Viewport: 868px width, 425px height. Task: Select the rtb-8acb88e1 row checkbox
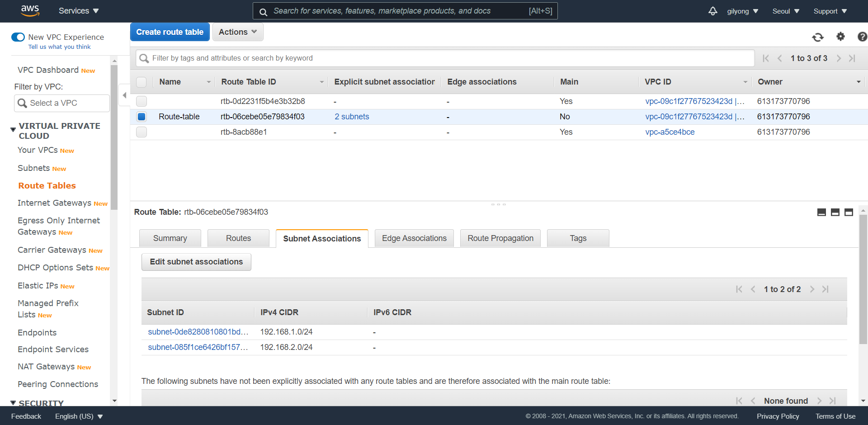tap(142, 132)
